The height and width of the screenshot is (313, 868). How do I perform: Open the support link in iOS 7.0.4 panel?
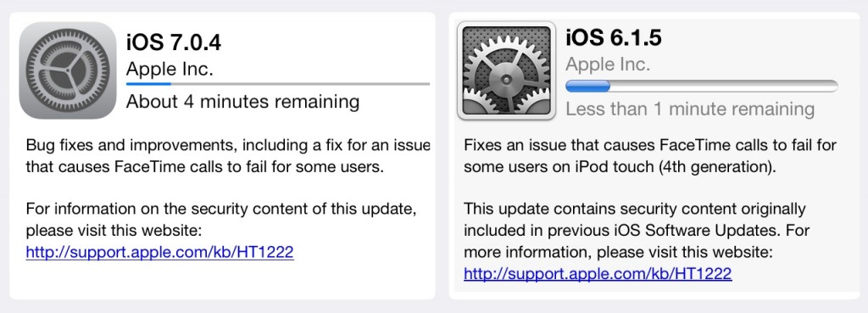coord(159,253)
